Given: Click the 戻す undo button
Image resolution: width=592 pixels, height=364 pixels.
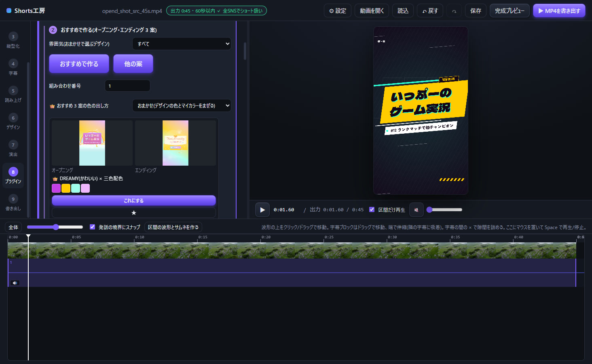Looking at the screenshot, I should [x=430, y=11].
